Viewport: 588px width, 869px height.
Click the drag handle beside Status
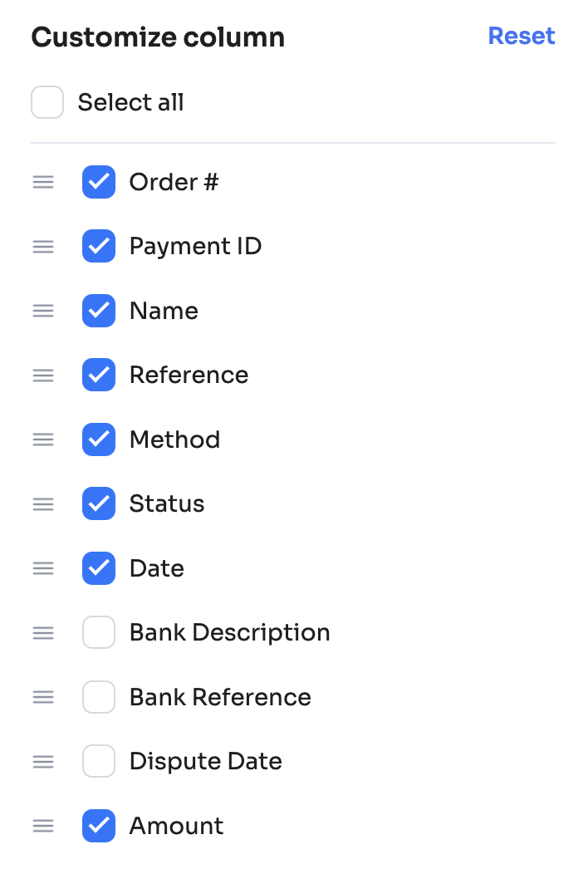coord(43,504)
